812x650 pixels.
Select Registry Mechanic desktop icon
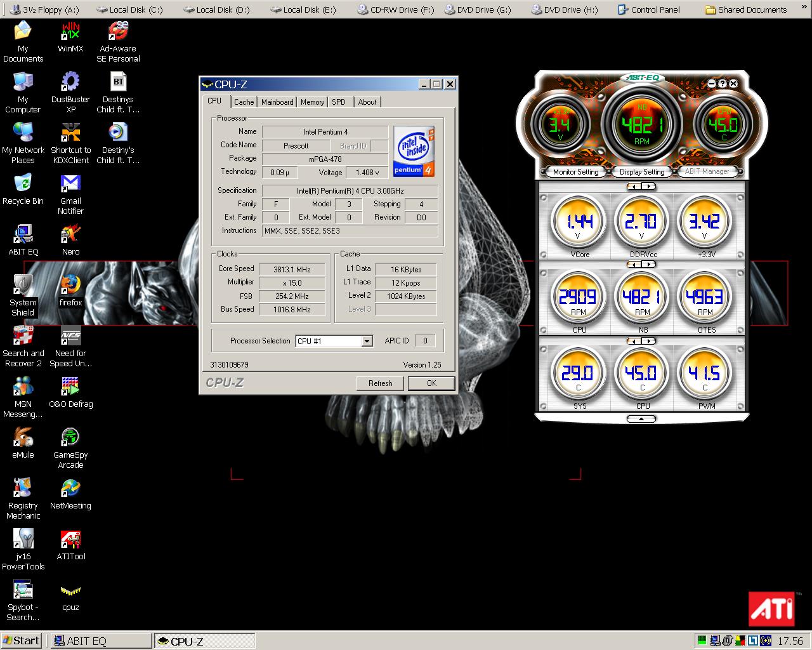pyautogui.click(x=23, y=499)
